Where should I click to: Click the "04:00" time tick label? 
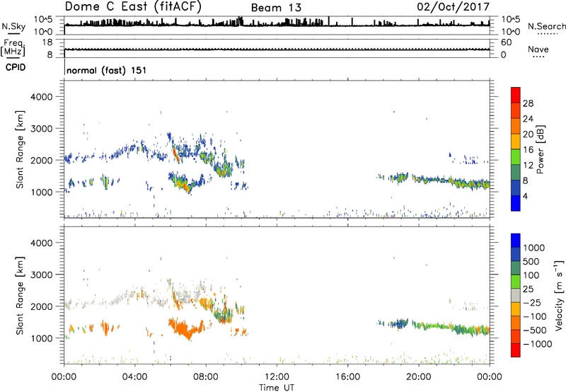(x=134, y=377)
